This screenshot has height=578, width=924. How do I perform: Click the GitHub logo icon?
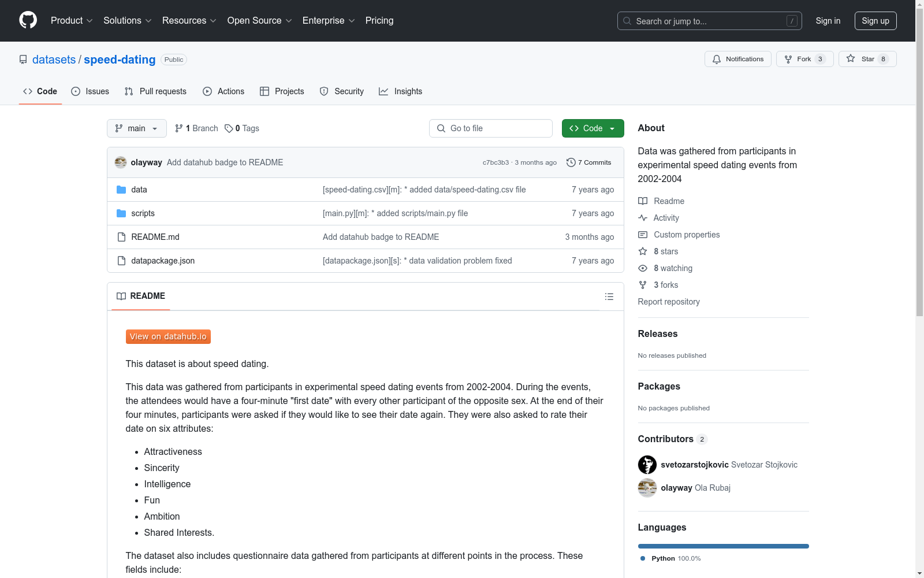pos(28,20)
